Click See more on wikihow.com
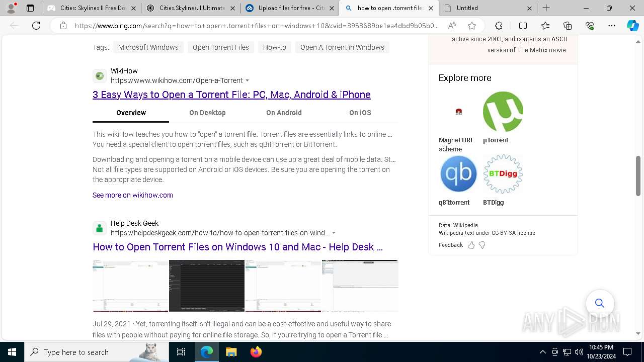The image size is (644, 362). coord(133,195)
